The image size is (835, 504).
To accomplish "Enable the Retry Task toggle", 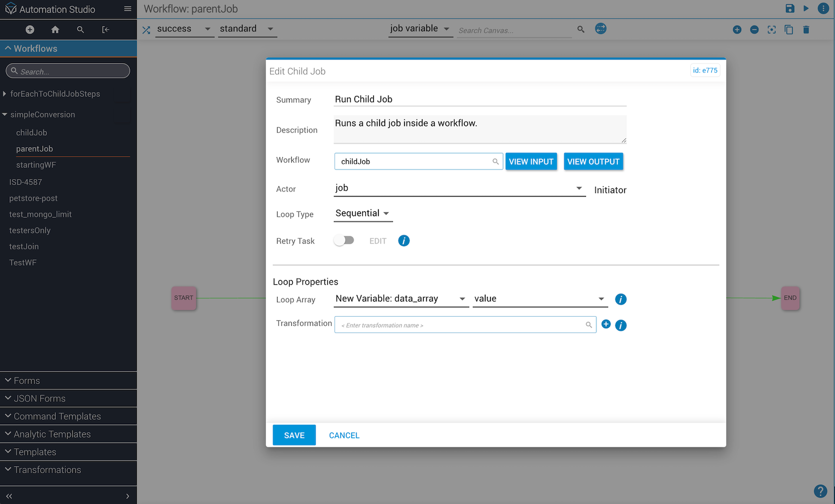I will 344,241.
